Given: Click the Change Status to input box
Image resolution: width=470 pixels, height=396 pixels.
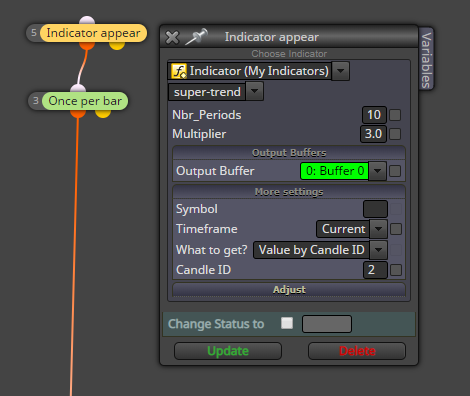Looking at the screenshot, I should pyautogui.click(x=327, y=324).
